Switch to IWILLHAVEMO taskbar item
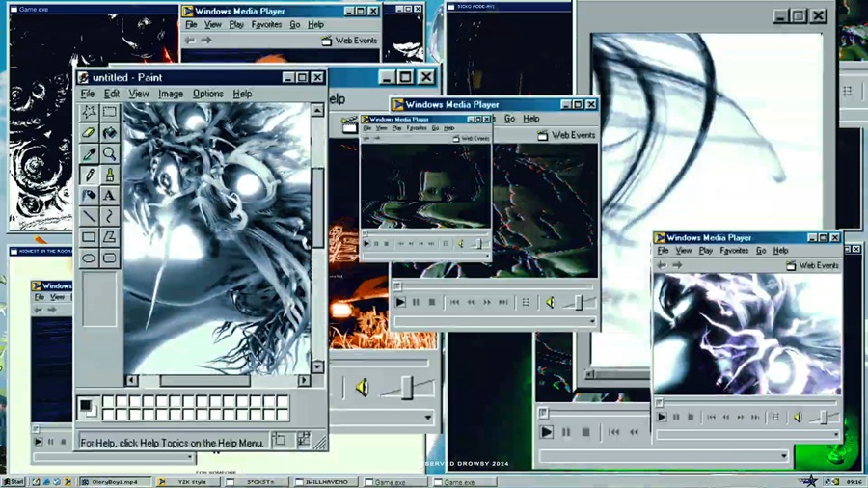 tap(326, 482)
